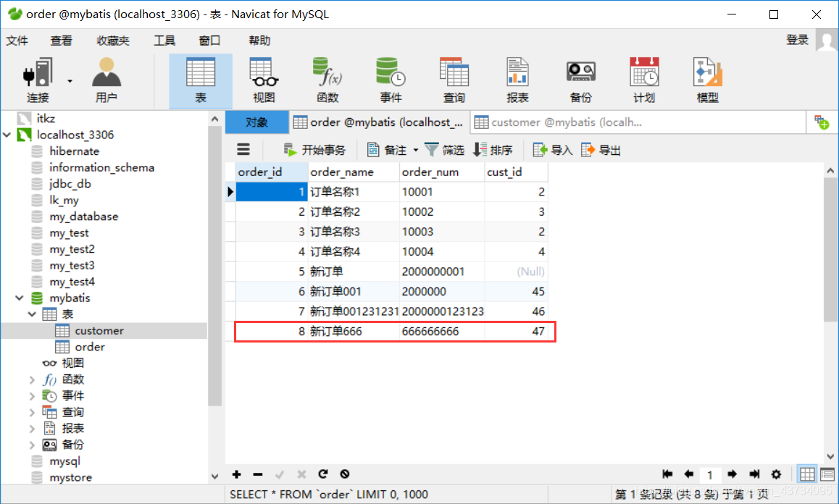
Task: Open the 查看 menu
Action: 61,41
